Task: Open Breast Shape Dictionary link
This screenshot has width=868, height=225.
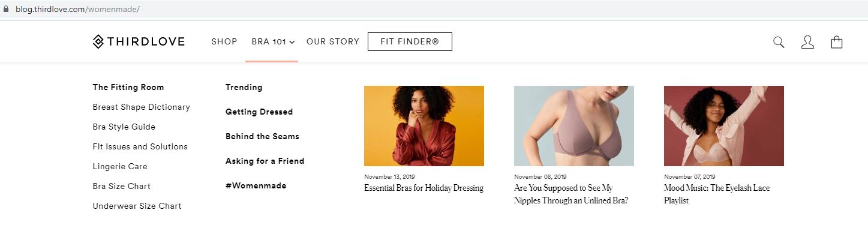Action: [x=142, y=107]
